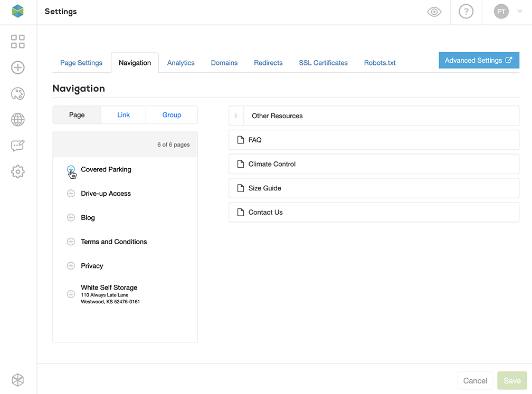Click the Contact Us page document icon
Viewport: 532px width, 394px height.
coord(241,212)
